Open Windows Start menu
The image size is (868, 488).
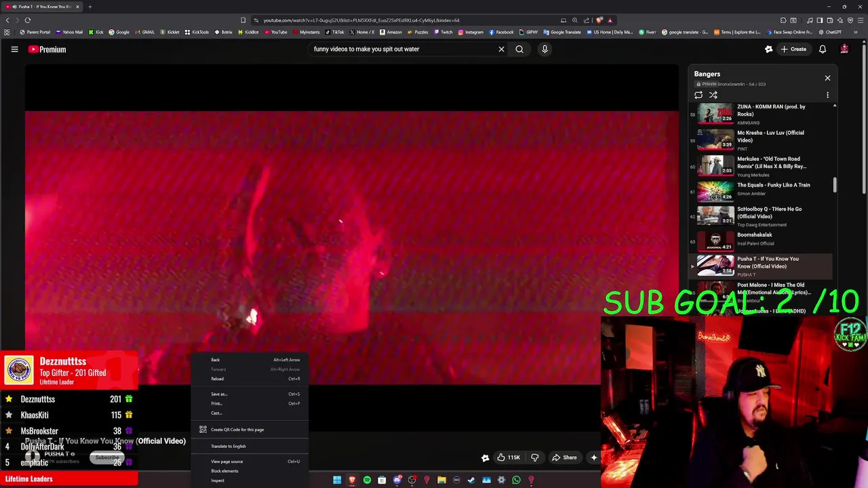337,481
